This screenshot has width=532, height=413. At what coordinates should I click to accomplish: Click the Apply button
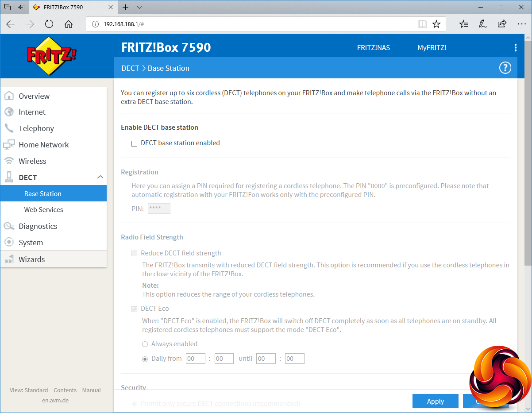[436, 401]
